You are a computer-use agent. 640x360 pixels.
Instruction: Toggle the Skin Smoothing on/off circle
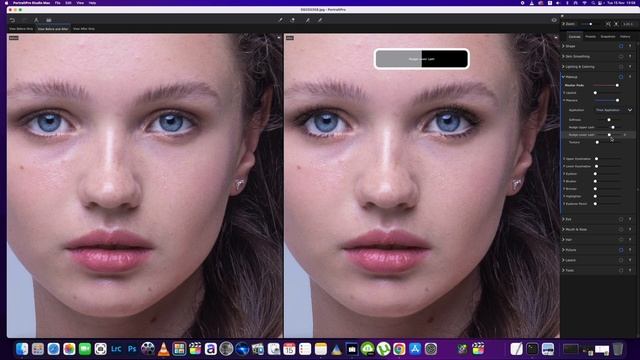(x=621, y=56)
